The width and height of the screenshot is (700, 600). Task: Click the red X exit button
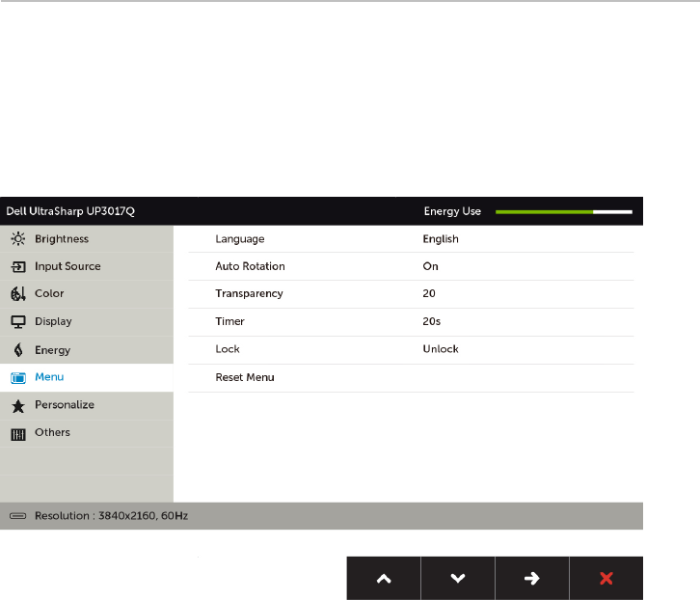606,578
